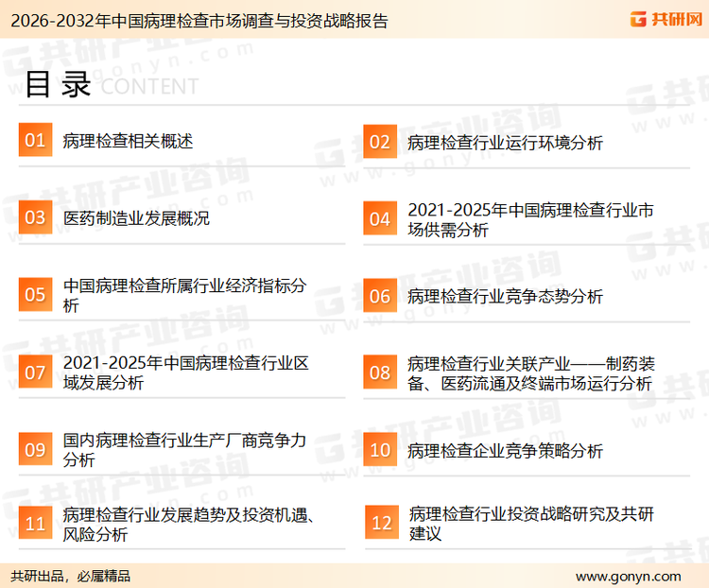Select 2021-2025年中国病理检查行业市场供需分析 entry
The image size is (709, 588).
(530, 220)
